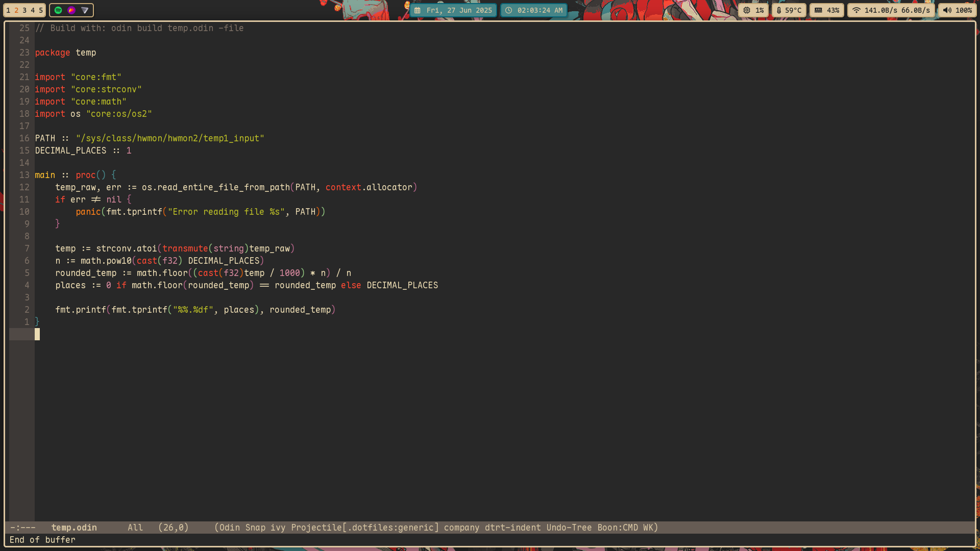980x551 pixels.
Task: Click the company minor mode label
Action: tap(461, 528)
